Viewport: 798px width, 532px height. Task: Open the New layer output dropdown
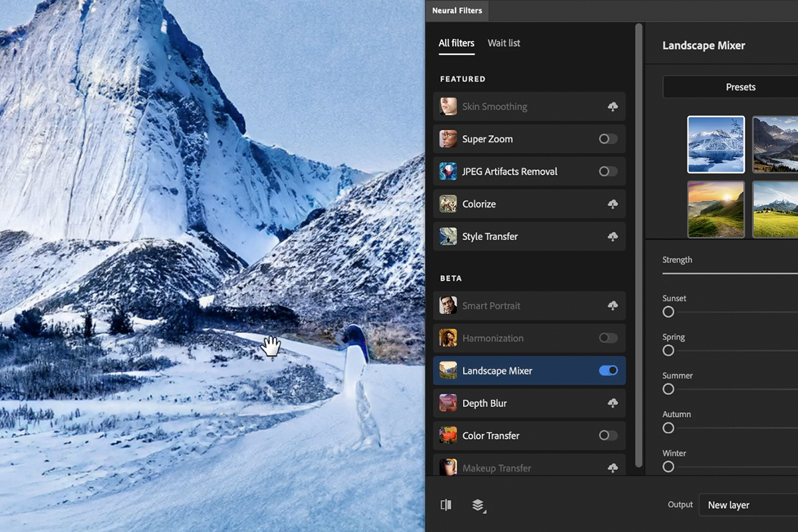click(x=737, y=505)
